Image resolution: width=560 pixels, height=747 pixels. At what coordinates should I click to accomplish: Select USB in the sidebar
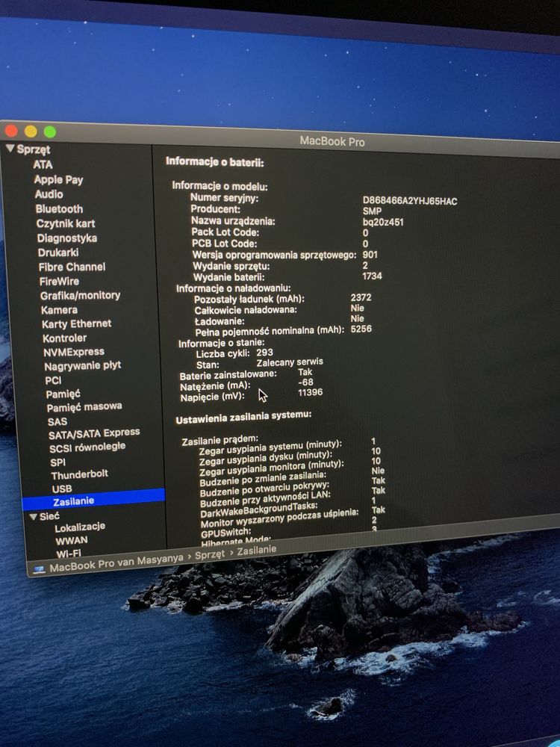point(62,489)
